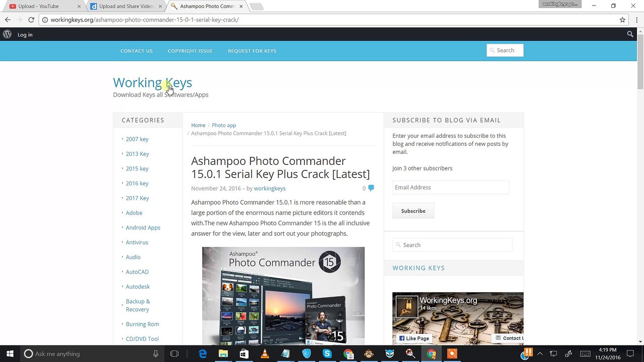Viewport: 644px width, 362px height.
Task: Bookmark this page with the star icon
Action: (622, 20)
